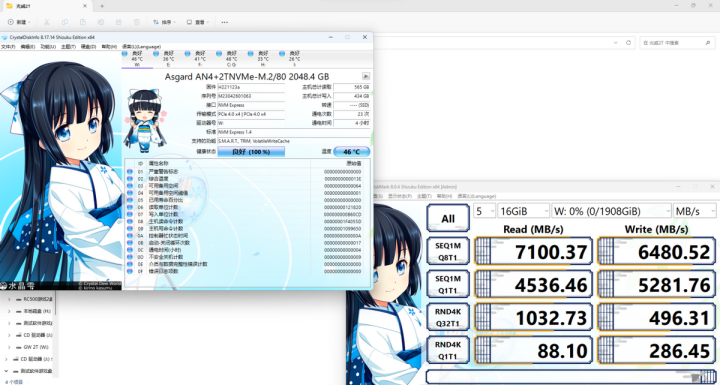Click status orb of SMART row 06
720x385 pixels.
click(x=129, y=207)
